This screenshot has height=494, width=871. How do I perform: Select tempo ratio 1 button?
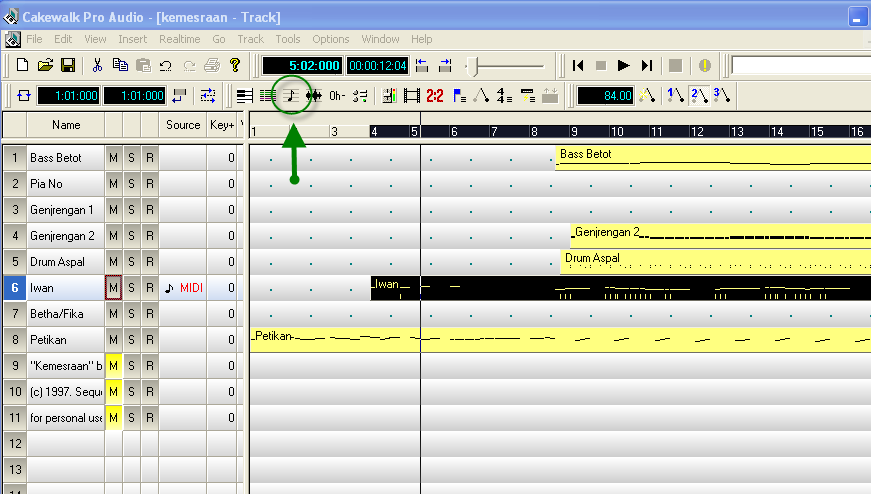click(675, 96)
